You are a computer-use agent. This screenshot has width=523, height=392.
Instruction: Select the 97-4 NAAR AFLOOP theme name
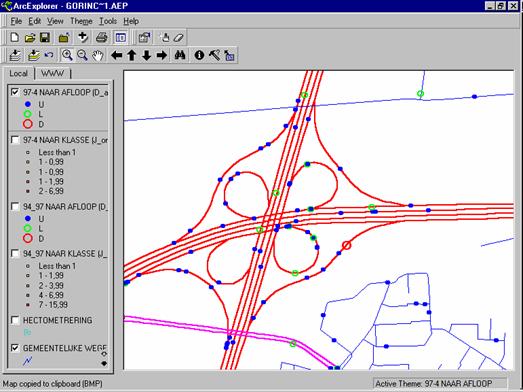point(65,92)
